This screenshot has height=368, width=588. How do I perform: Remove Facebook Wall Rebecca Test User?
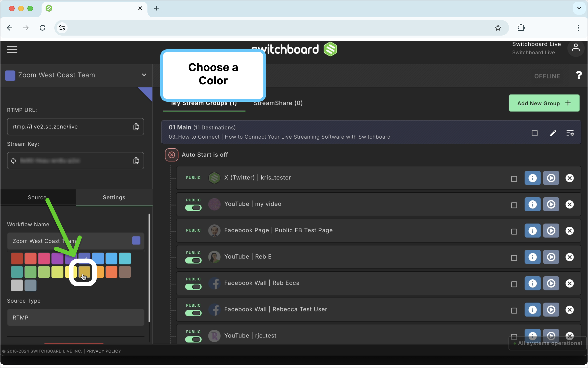[x=569, y=310]
